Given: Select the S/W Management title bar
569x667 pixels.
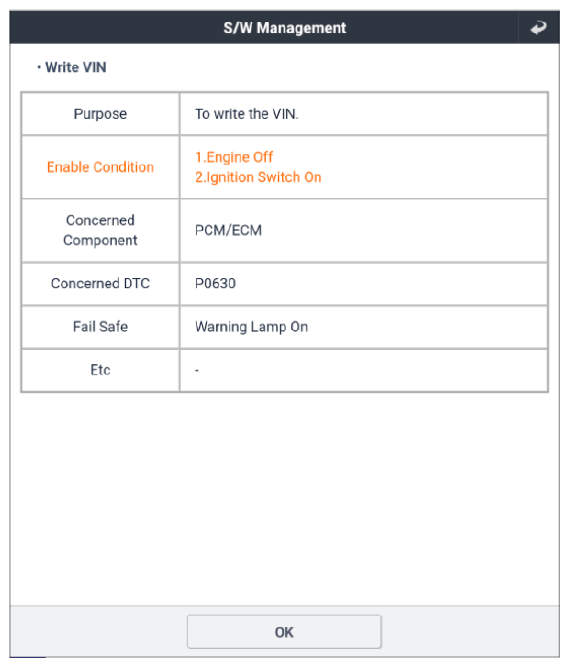Looking at the screenshot, I should [x=284, y=28].
